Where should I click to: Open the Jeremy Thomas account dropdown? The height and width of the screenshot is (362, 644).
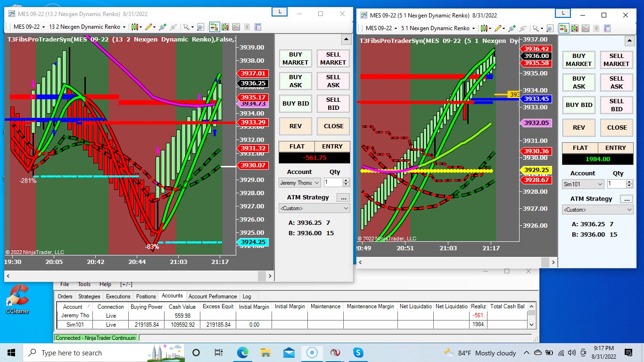(x=300, y=182)
